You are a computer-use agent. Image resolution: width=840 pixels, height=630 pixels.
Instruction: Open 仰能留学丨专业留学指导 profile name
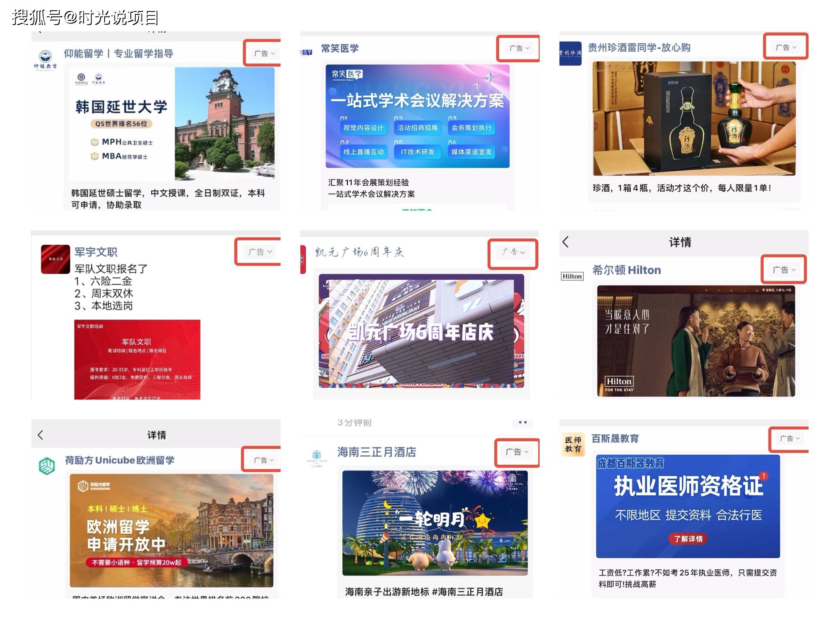tap(119, 54)
